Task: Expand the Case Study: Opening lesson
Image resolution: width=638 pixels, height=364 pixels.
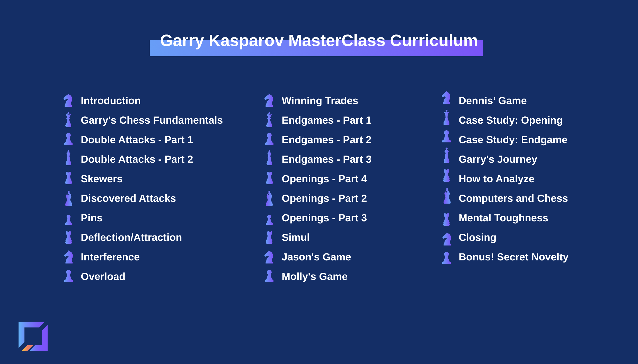Action: (506, 120)
